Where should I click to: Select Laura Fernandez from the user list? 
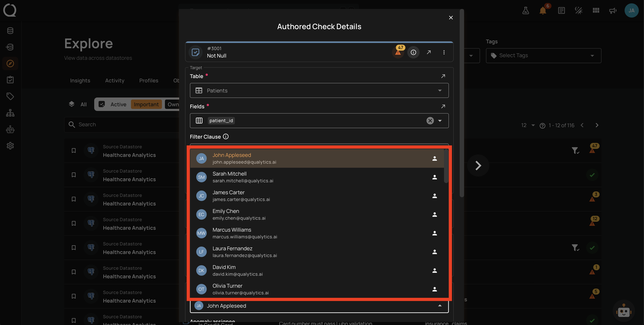[317, 252]
